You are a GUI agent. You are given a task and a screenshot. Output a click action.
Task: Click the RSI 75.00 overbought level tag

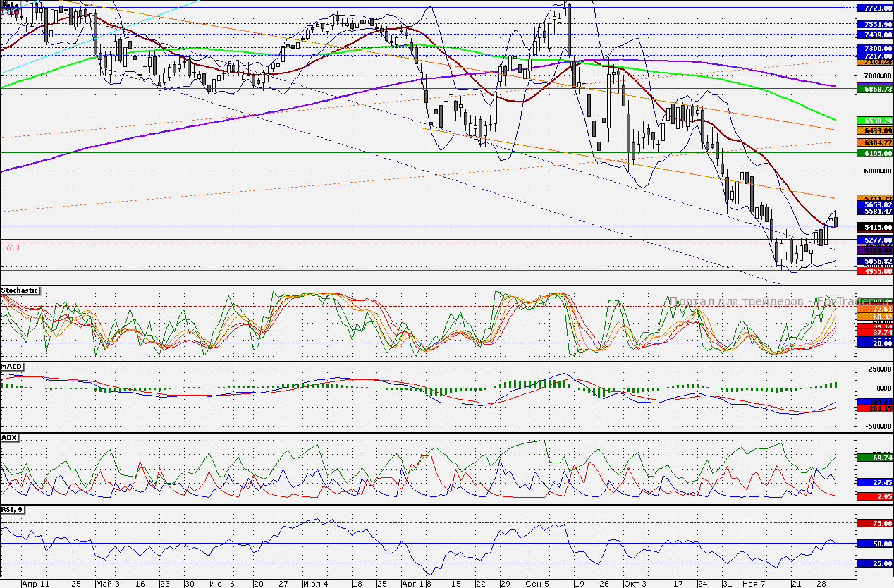[874, 523]
